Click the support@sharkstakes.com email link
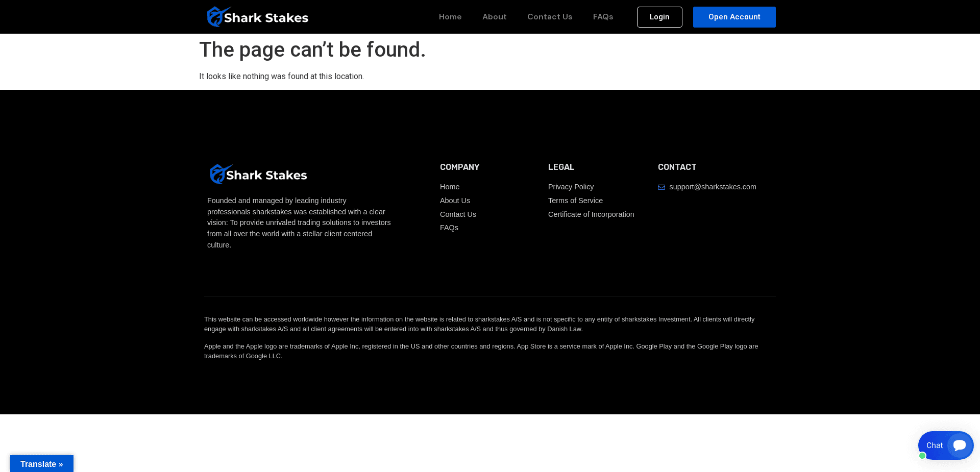This screenshot has width=980, height=472. (713, 187)
